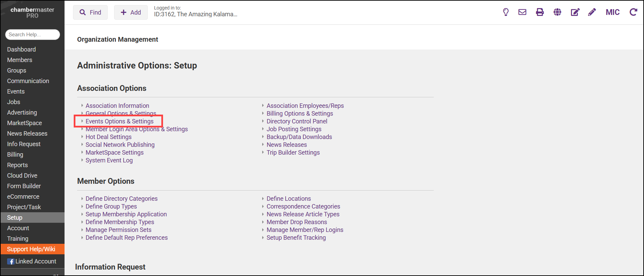Go to Support Help/Wiki in sidebar
Screen dimensions: 644x276
coord(31,249)
